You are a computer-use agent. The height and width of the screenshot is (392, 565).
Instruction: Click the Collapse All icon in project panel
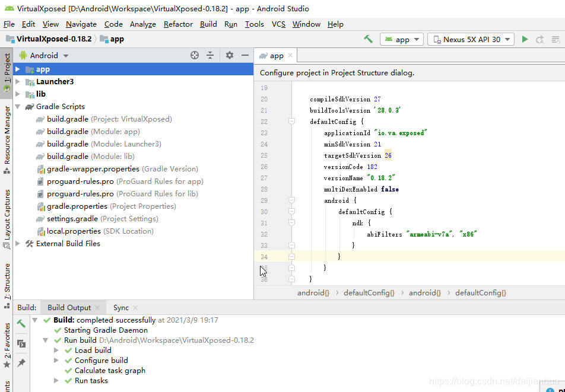click(x=210, y=55)
